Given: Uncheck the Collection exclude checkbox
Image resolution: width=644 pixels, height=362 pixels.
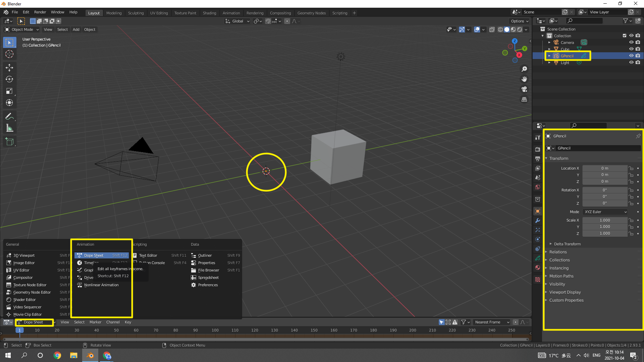Looking at the screenshot, I should coord(624,36).
